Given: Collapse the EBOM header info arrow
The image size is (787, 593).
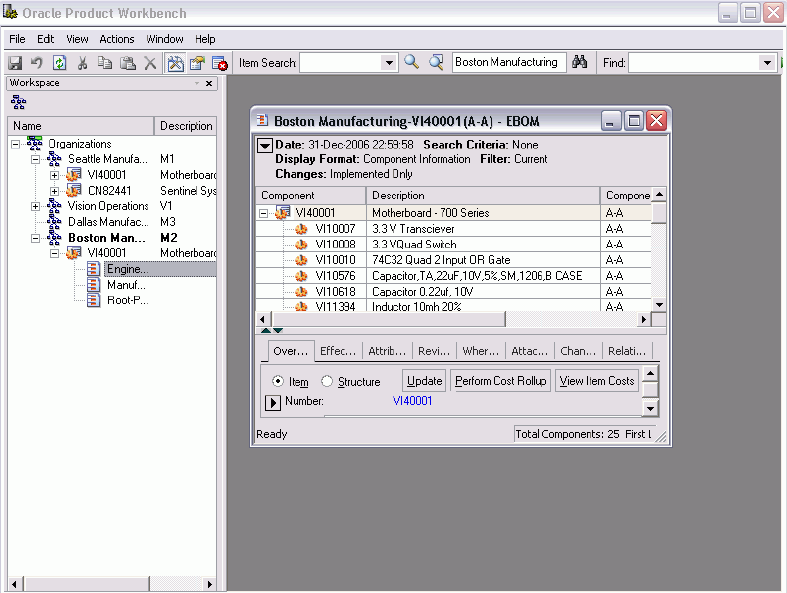Looking at the screenshot, I should click(x=265, y=146).
